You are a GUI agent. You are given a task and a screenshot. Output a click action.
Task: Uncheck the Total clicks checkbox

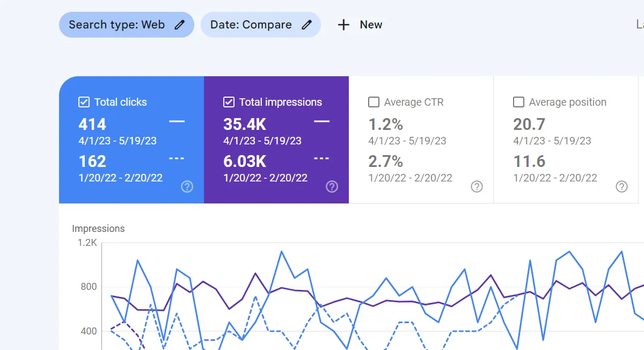[84, 102]
